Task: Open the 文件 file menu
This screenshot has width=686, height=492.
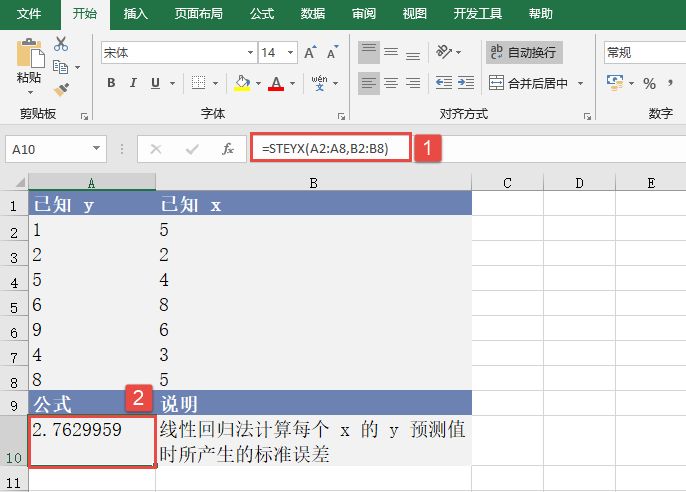Action: 29,14
